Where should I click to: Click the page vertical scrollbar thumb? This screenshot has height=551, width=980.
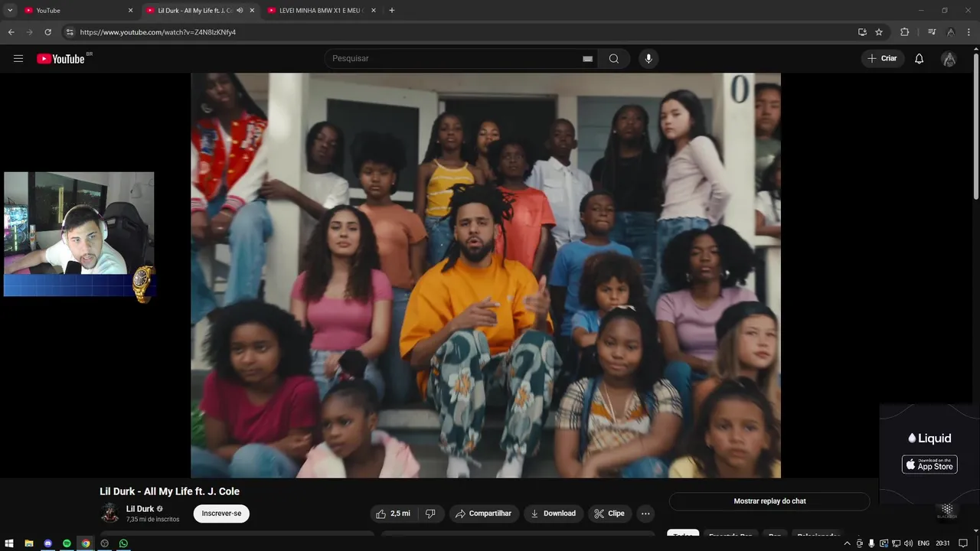click(975, 126)
